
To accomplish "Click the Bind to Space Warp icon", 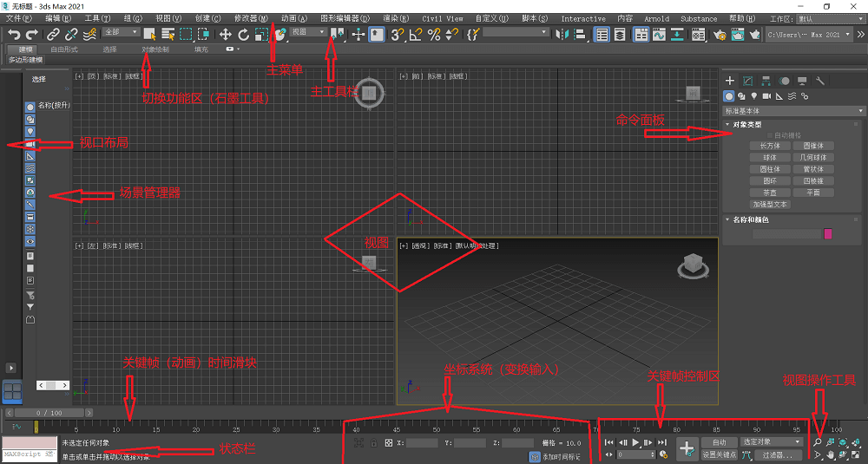I will pos(89,35).
